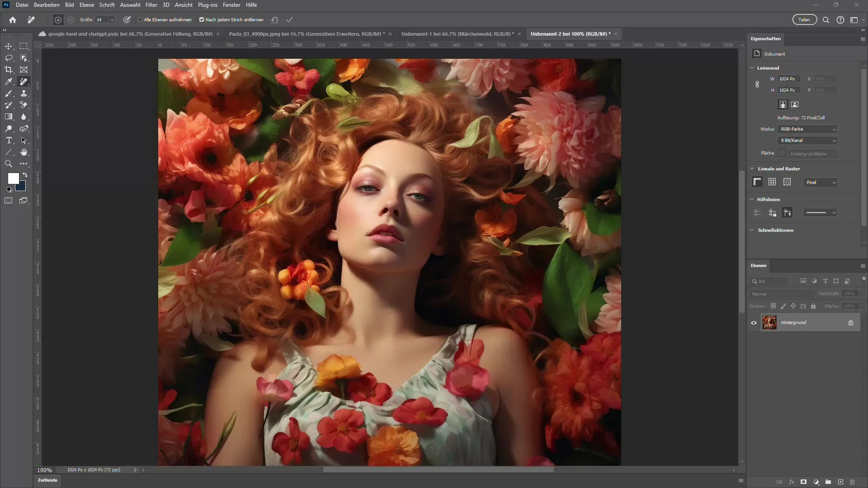Viewport: 868px width, 488px height.
Task: Open the guide line style dropdown
Action: click(x=821, y=213)
